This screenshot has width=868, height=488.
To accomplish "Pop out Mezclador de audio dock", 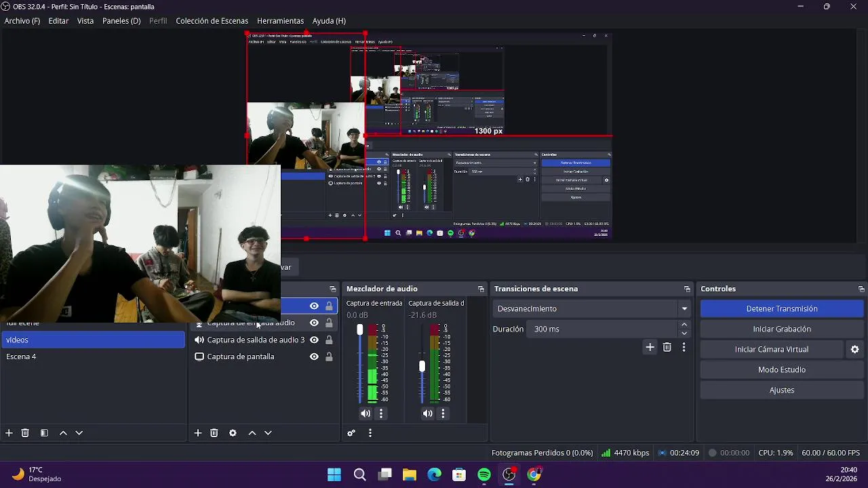I will click(481, 289).
